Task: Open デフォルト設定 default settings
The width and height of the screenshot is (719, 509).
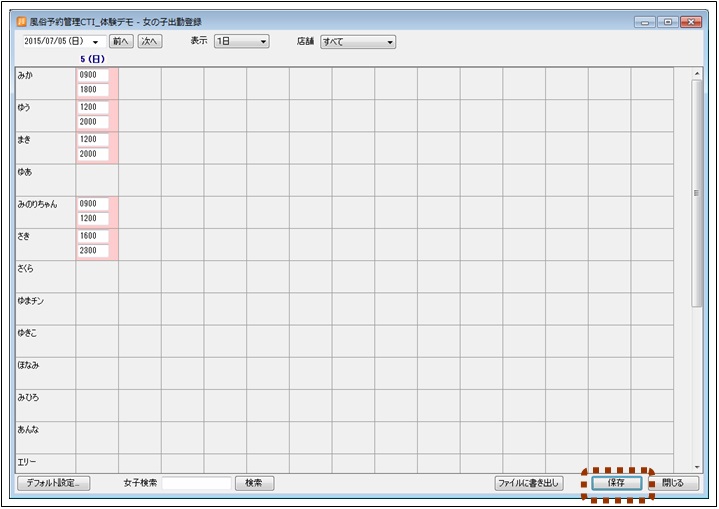Action: 54,483
